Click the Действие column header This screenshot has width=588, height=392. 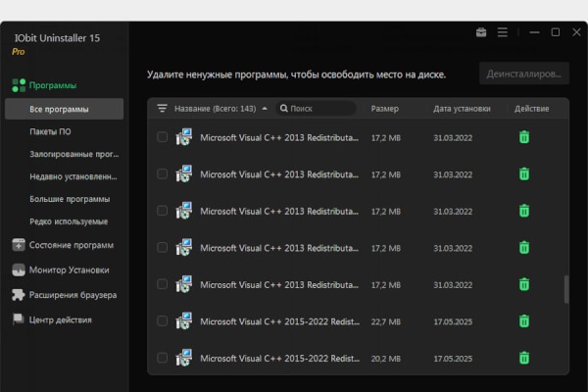532,109
